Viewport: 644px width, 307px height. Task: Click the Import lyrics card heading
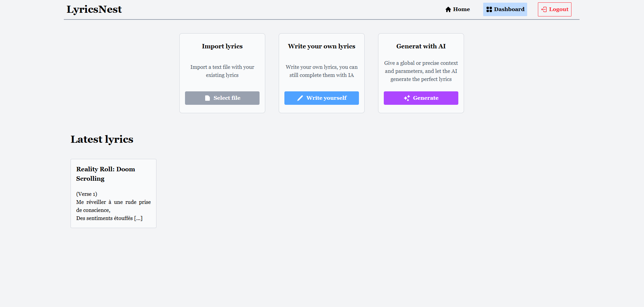[222, 46]
